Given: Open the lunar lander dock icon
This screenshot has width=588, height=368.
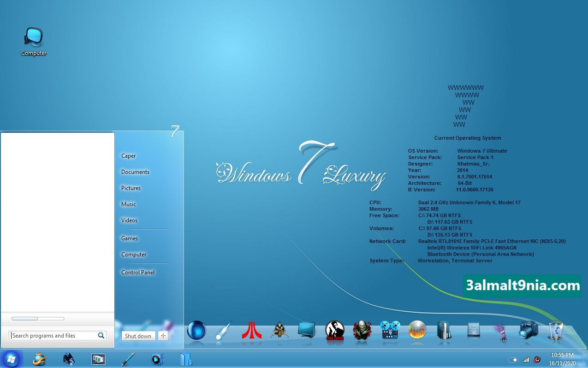Looking at the screenshot, I should pos(279,330).
